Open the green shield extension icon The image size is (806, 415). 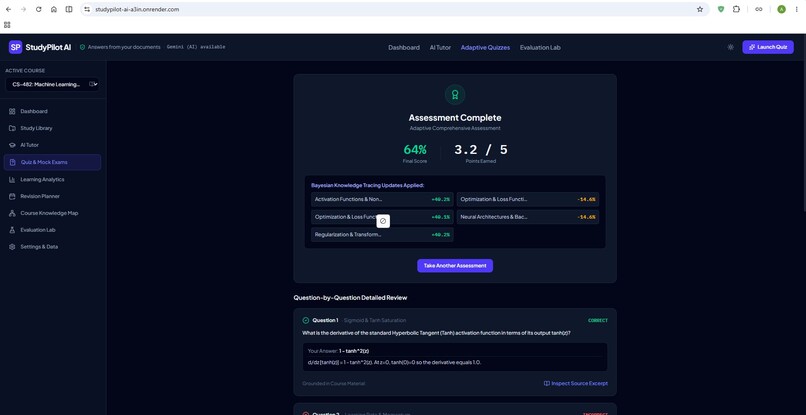pos(721,9)
